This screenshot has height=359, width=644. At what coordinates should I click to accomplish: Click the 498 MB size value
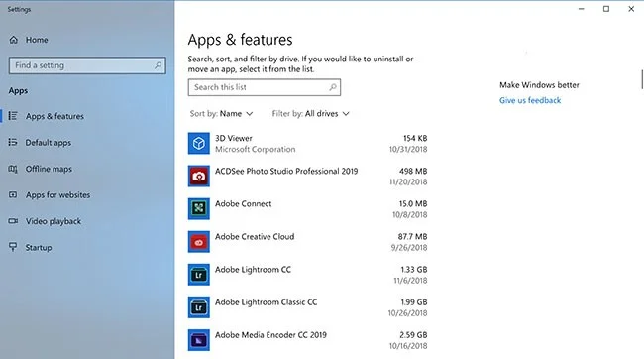(x=413, y=171)
